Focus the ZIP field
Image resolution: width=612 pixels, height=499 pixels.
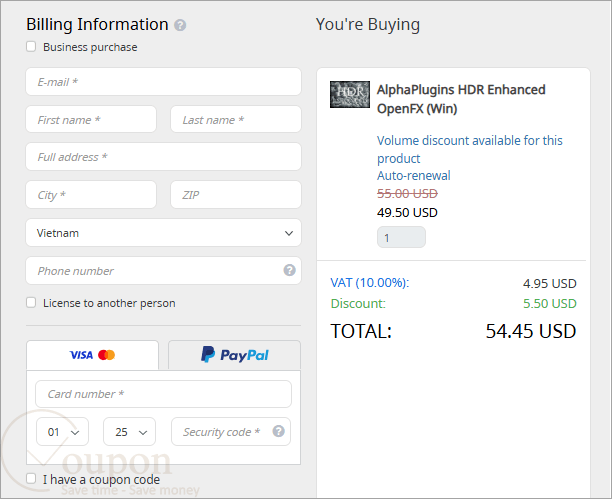(x=236, y=194)
